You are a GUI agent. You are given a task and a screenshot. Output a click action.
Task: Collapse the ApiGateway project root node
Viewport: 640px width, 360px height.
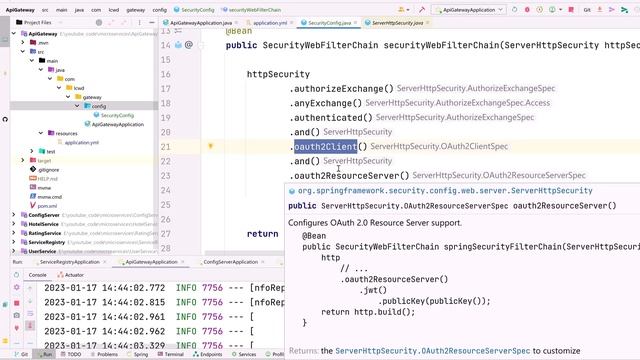tap(14, 33)
